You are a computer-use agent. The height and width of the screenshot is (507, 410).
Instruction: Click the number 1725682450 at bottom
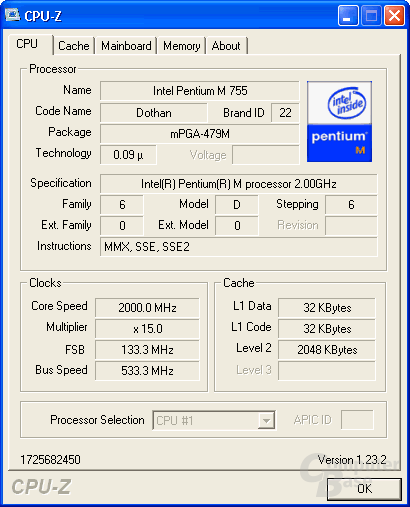point(50,460)
